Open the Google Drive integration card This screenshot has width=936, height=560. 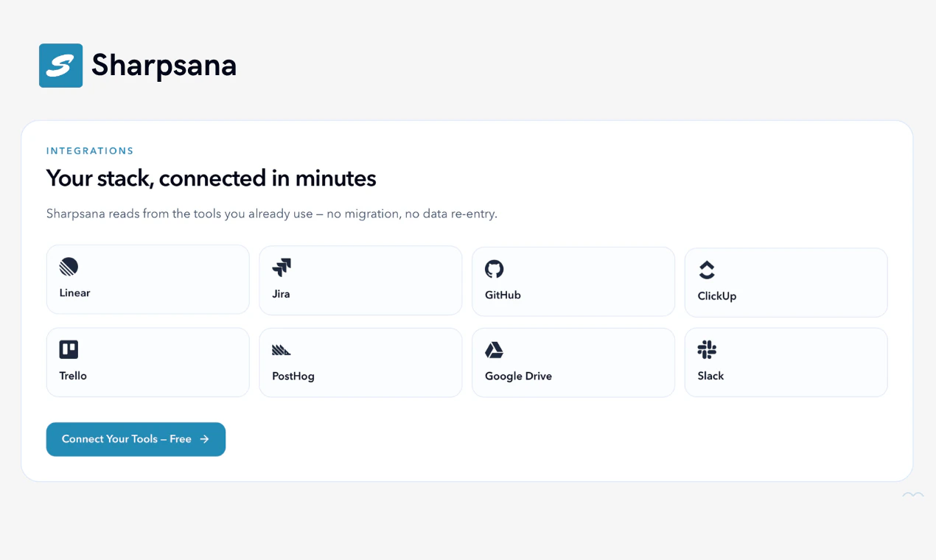tap(573, 362)
